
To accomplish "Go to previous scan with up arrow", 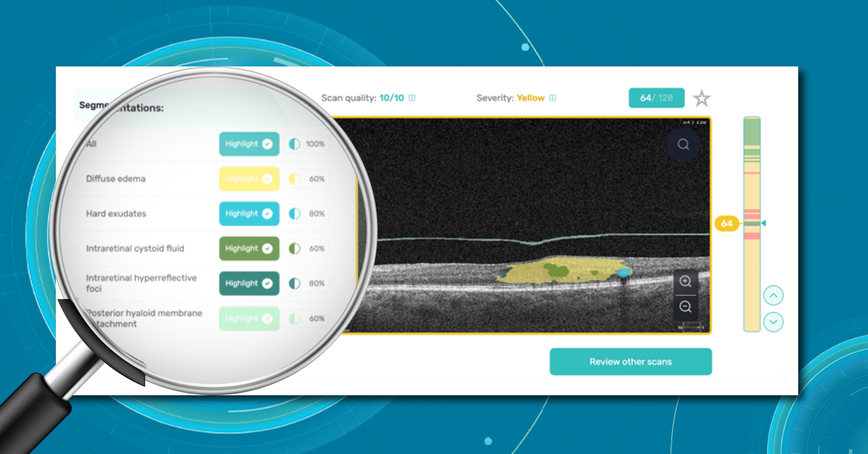I will 773,295.
